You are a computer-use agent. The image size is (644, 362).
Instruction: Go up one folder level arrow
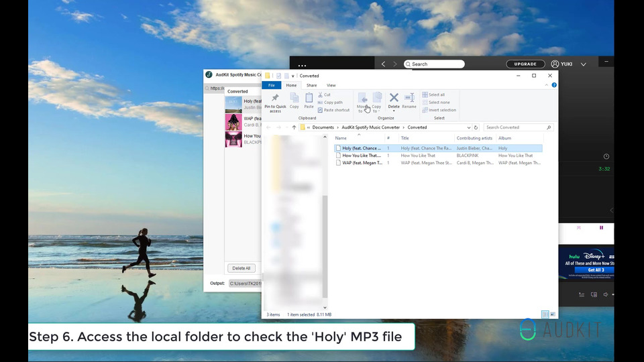[294, 127]
